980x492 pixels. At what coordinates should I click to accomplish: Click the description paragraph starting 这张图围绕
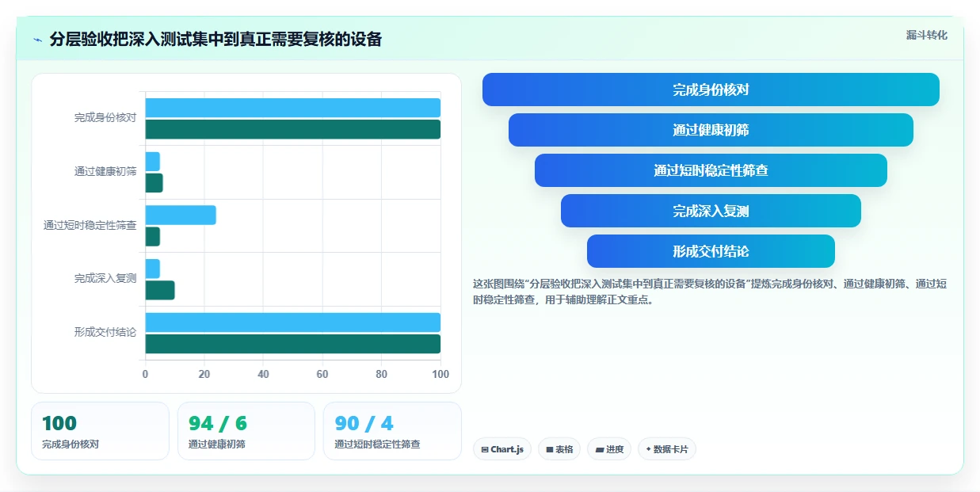pyautogui.click(x=709, y=292)
